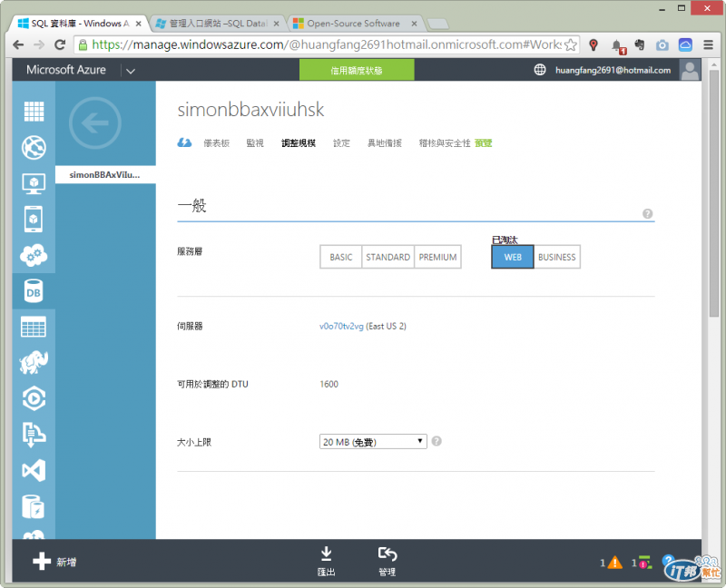Click the bell extension icon with badge

click(x=617, y=46)
